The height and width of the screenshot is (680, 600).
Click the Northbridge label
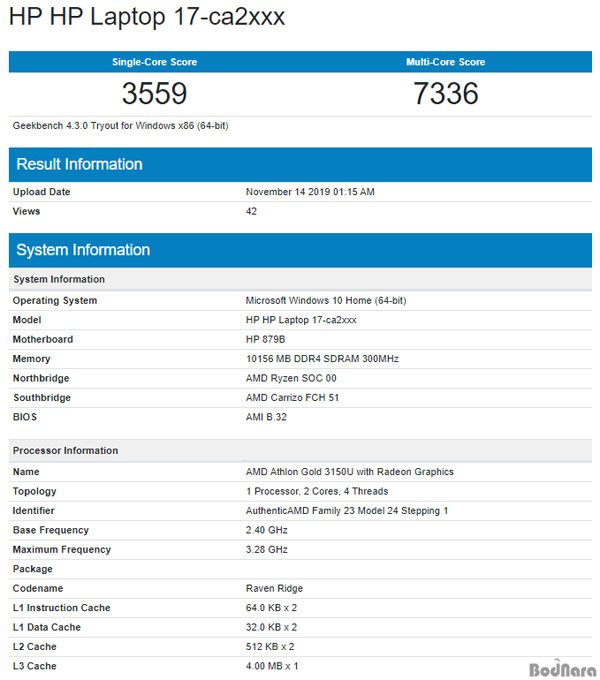(x=41, y=378)
